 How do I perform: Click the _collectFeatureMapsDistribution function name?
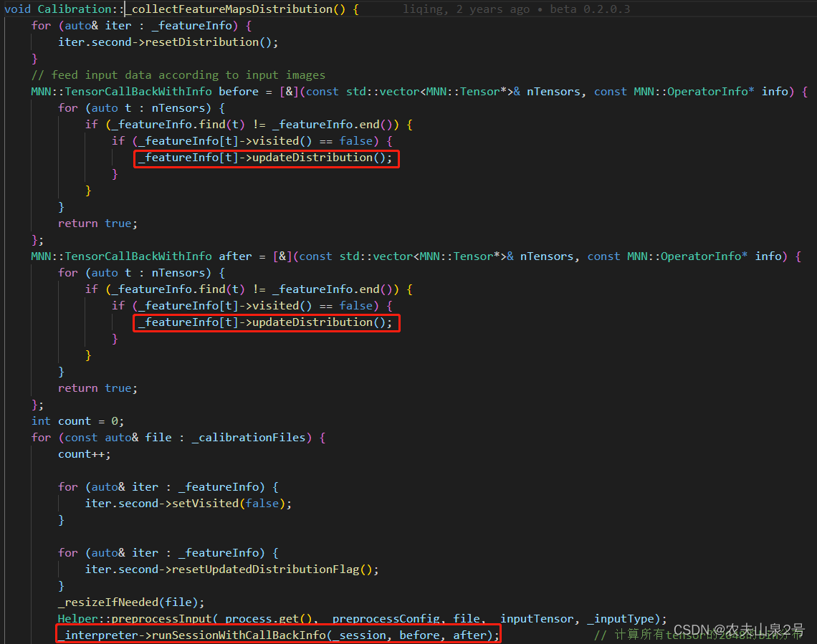[x=232, y=9]
